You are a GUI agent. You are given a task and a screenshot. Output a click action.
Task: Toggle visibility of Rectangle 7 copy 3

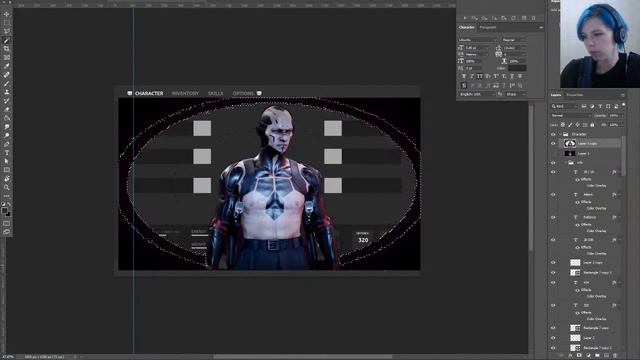553,273
